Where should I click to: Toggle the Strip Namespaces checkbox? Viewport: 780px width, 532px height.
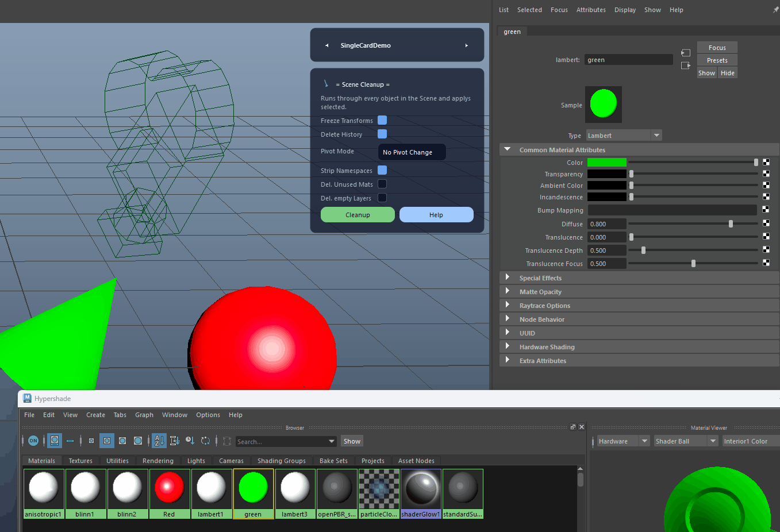(382, 170)
